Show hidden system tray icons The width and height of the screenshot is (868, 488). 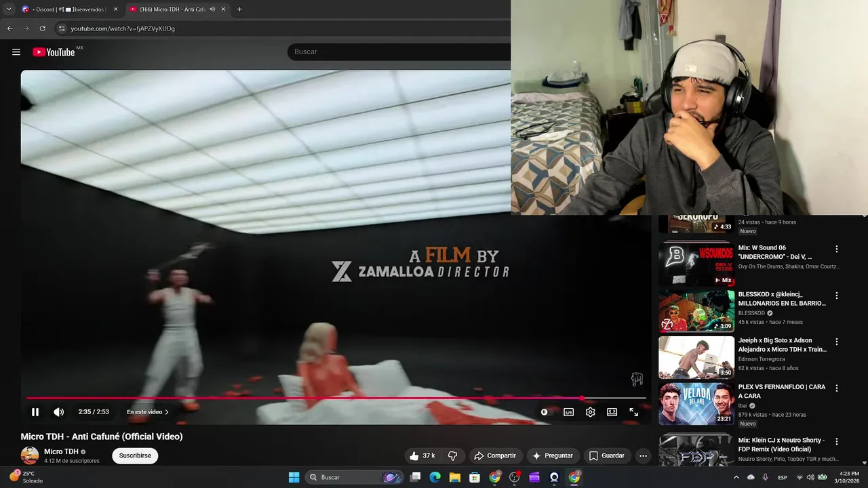point(736,477)
